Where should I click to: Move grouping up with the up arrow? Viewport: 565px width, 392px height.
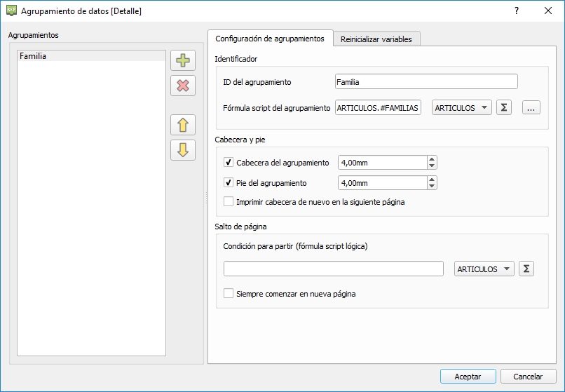click(183, 126)
